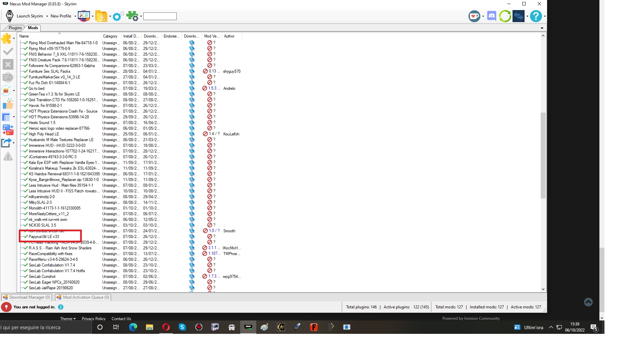644x362 pixels.
Task: Expand the green puzzle icon dropdown arrow
Action: [x=141, y=16]
